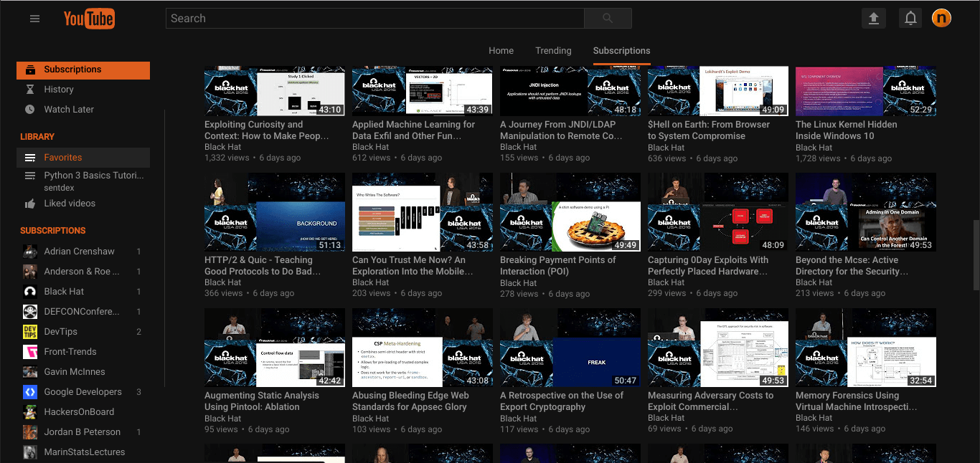Click Python 3 Basics playlist icon
The image size is (980, 463).
click(x=30, y=176)
